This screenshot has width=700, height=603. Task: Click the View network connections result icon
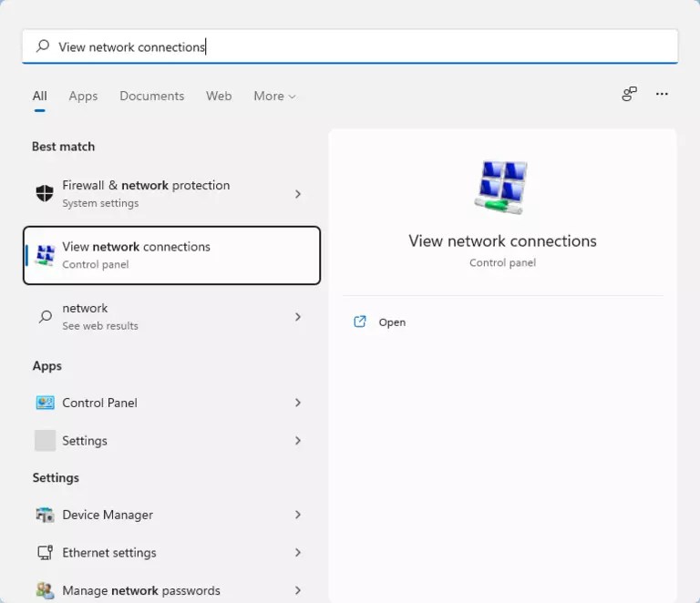45,255
